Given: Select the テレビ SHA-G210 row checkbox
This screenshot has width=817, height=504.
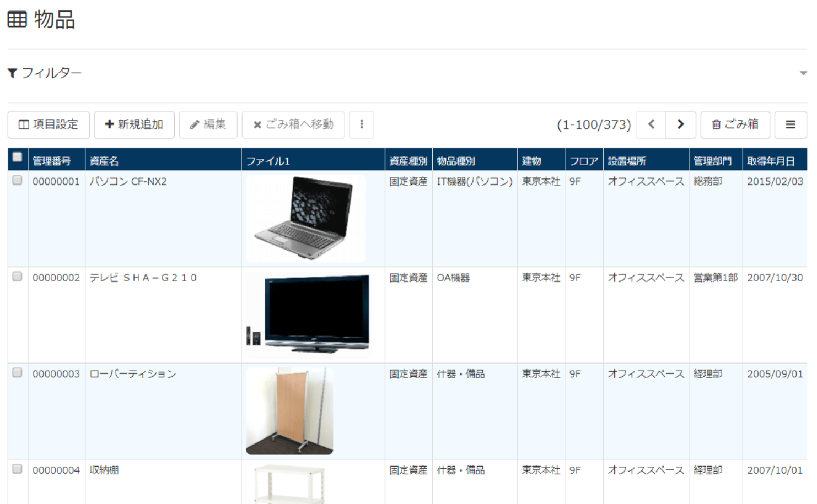Looking at the screenshot, I should [x=18, y=277].
